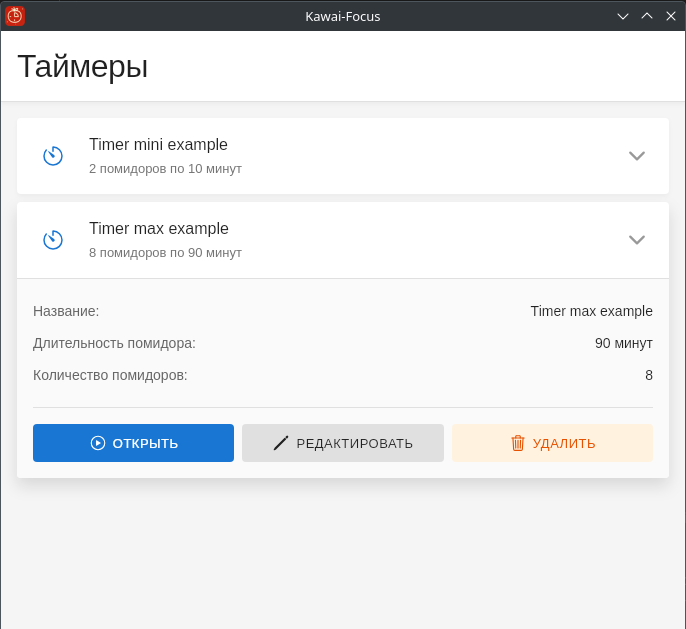
Task: Click the Название field value "Timer max example"
Action: click(591, 311)
